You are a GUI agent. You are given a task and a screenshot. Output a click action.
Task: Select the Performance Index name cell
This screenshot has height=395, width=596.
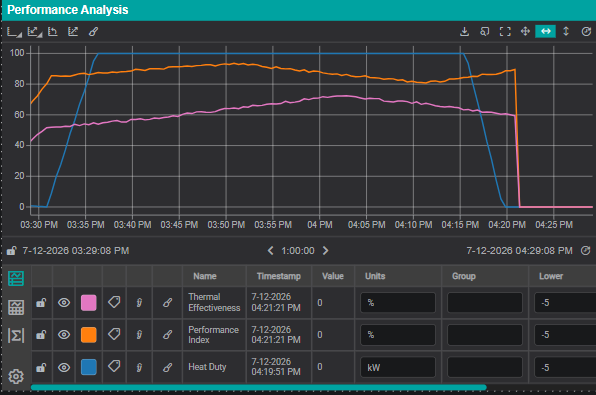213,335
